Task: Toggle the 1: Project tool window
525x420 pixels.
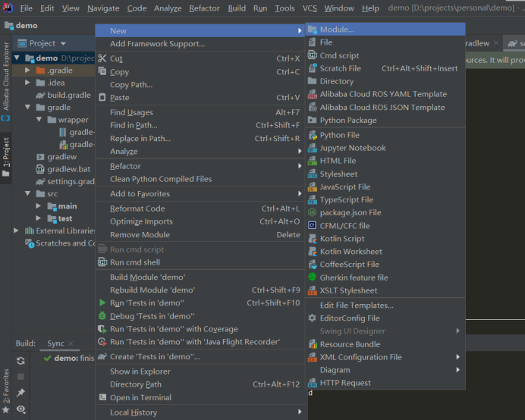Action: pyautogui.click(x=6, y=157)
